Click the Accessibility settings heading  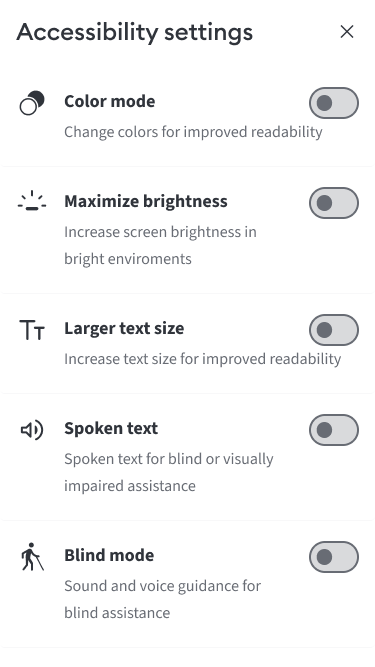134,32
